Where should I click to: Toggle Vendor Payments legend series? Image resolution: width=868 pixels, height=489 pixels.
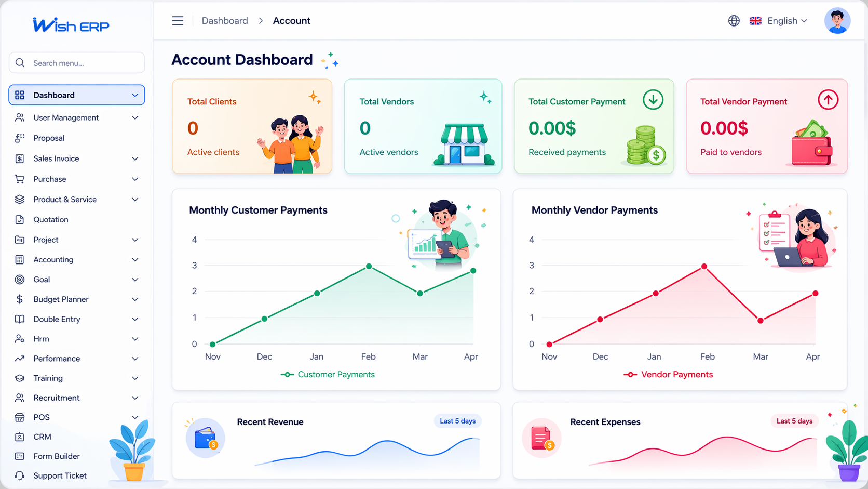[x=668, y=375]
